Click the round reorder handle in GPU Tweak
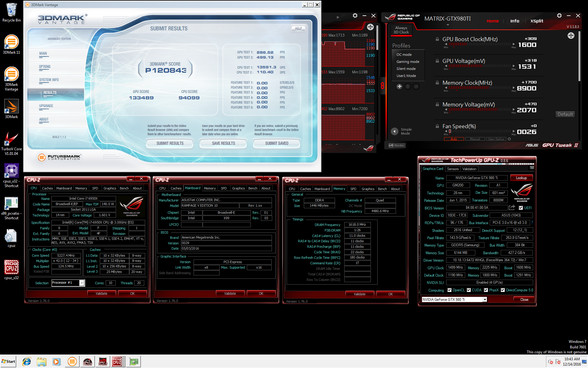The image size is (588, 368). (571, 36)
